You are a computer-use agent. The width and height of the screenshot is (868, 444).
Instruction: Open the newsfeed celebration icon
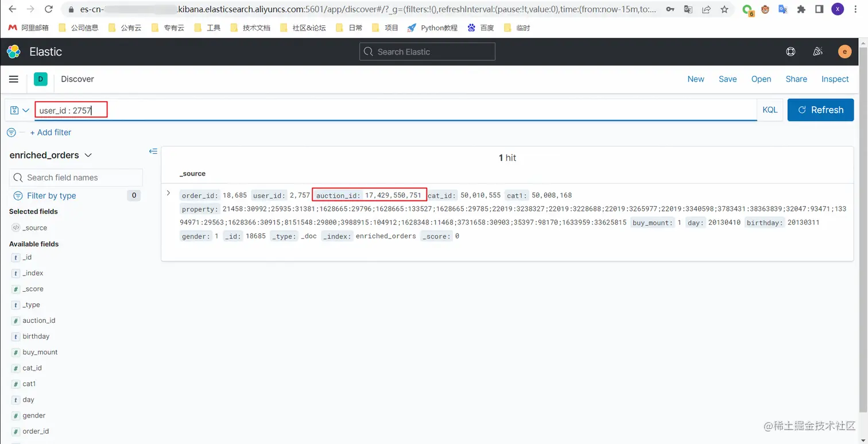click(x=818, y=52)
